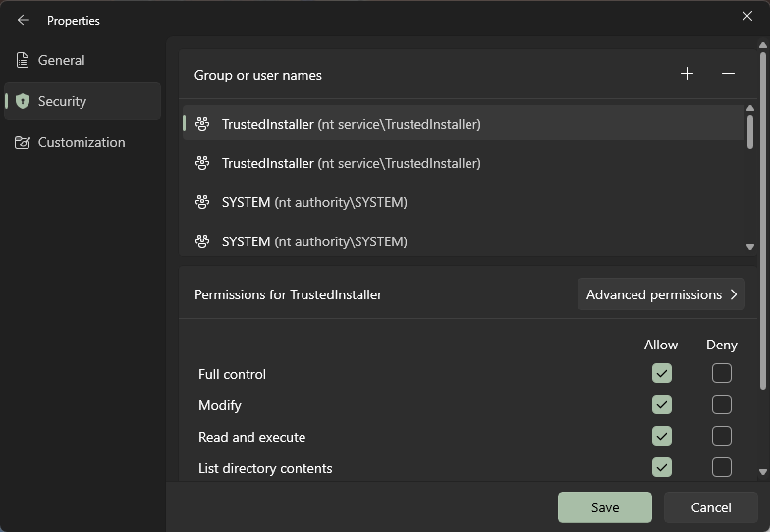Click the Security shield icon
Image resolution: width=770 pixels, height=532 pixels.
(x=23, y=101)
